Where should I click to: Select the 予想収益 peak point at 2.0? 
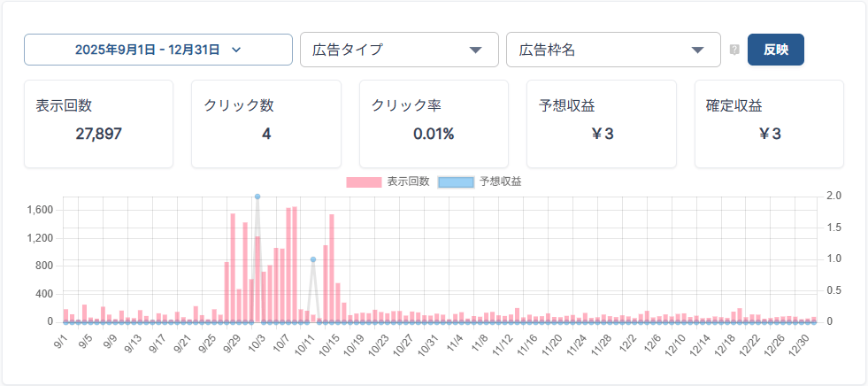257,197
